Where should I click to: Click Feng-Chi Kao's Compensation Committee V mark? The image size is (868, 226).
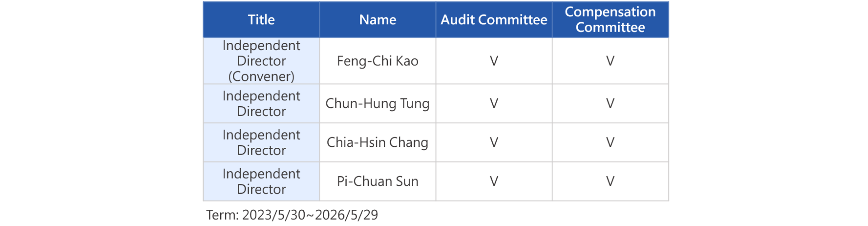point(610,61)
